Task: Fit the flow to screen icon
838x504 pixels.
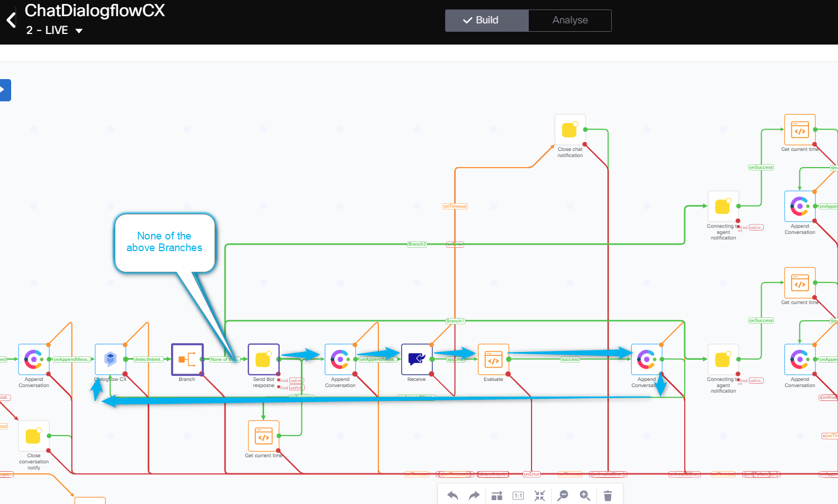Action: pyautogui.click(x=539, y=496)
